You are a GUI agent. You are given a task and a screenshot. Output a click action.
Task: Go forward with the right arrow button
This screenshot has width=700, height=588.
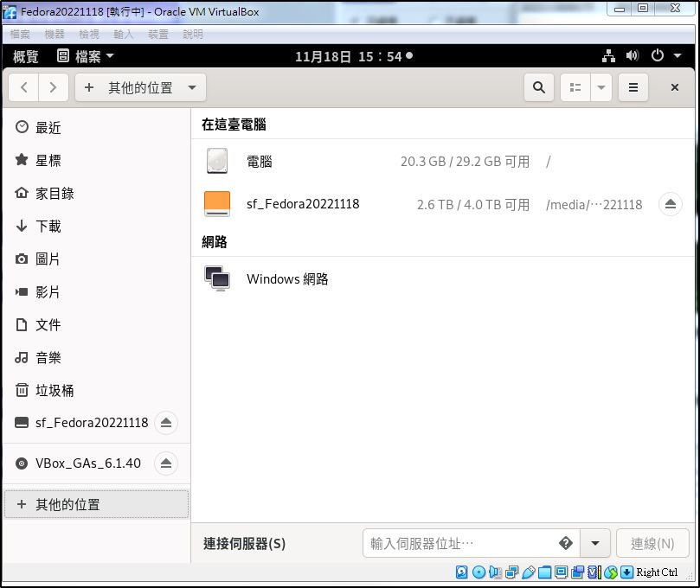53,87
